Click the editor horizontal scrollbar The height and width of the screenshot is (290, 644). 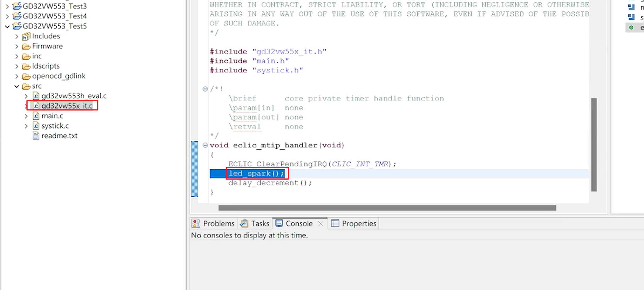387,208
